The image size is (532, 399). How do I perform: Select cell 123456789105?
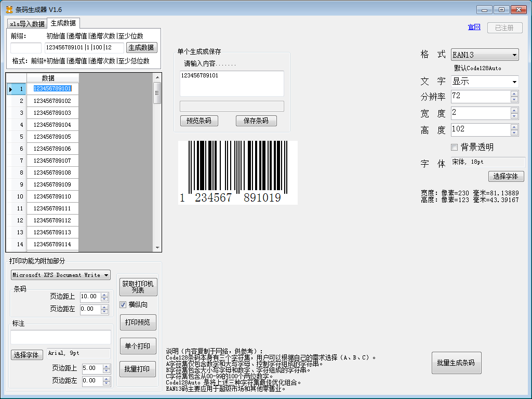click(x=52, y=137)
